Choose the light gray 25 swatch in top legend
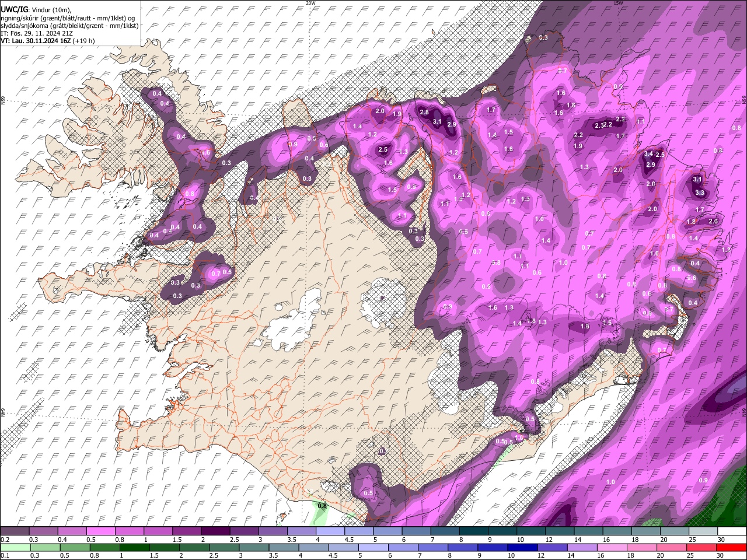747x560 pixels. (703, 531)
